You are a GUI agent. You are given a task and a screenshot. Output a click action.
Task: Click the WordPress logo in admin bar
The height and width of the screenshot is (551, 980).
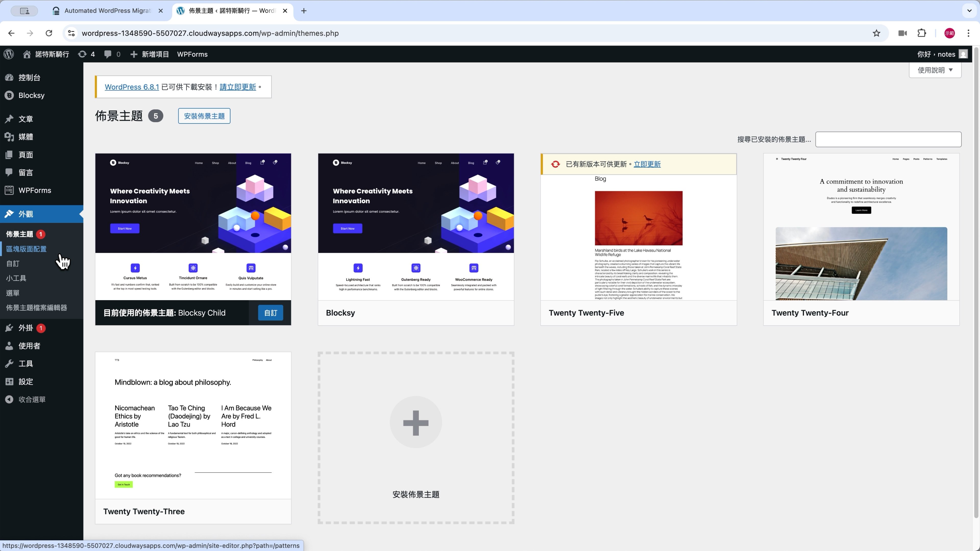click(x=9, y=54)
